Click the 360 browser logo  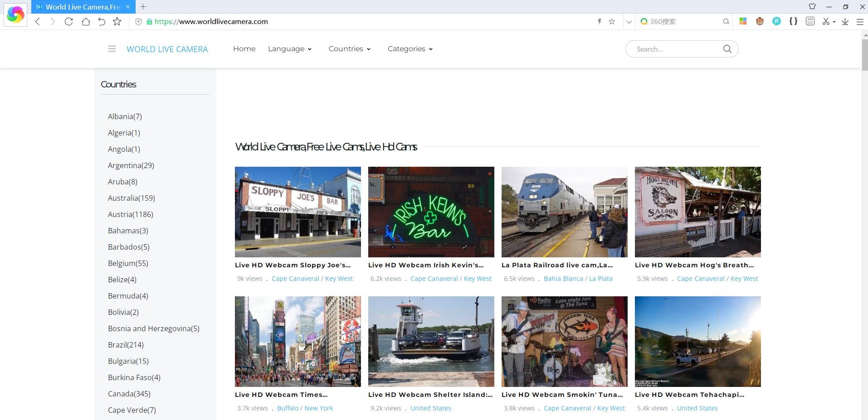tap(15, 14)
